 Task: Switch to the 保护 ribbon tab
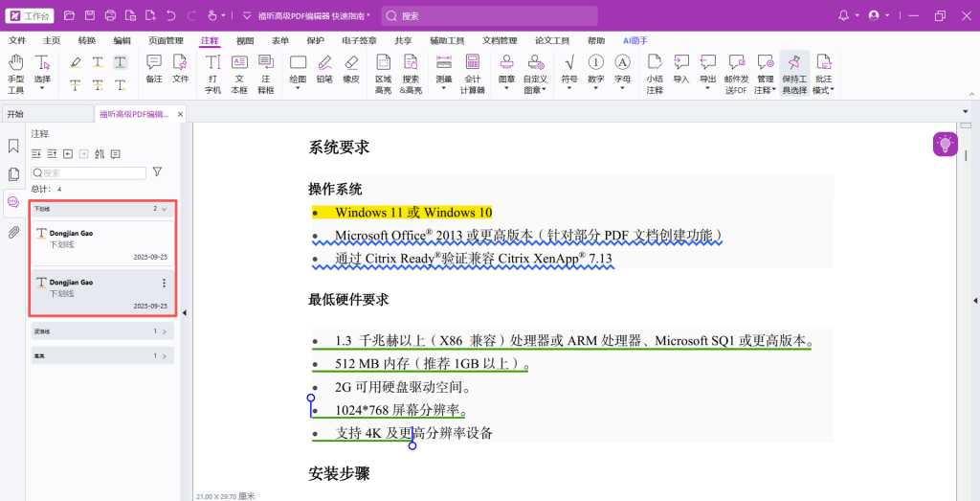(316, 40)
